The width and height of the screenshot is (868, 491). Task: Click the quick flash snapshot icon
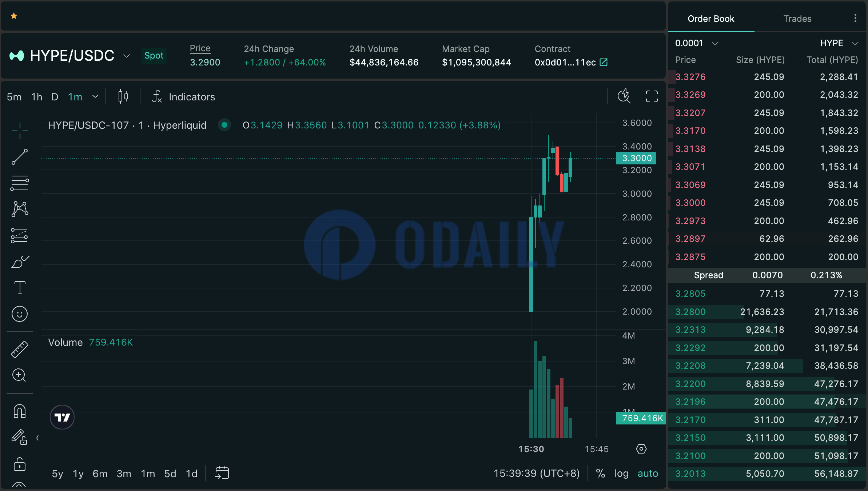coord(624,96)
